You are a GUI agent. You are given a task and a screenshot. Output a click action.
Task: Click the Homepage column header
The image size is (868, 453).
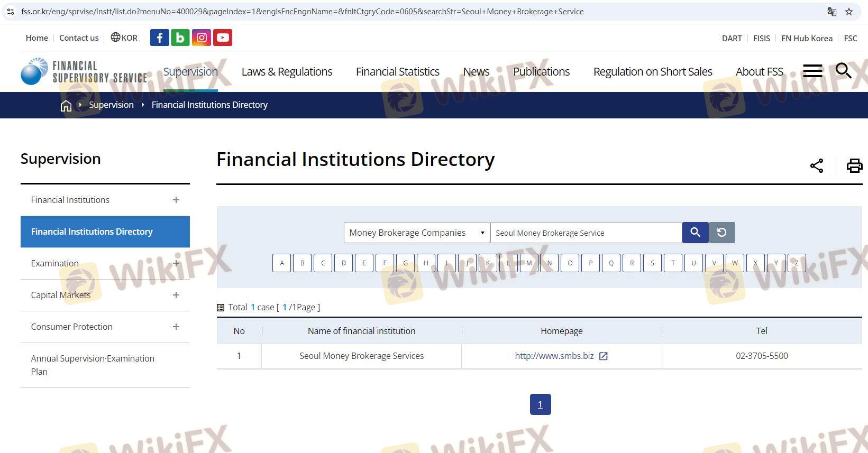(562, 331)
